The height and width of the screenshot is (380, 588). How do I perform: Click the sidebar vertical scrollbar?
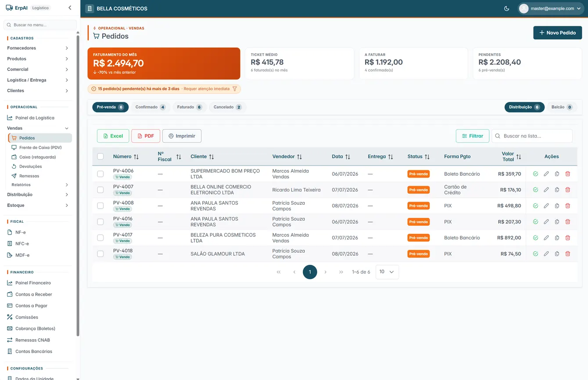[78, 185]
